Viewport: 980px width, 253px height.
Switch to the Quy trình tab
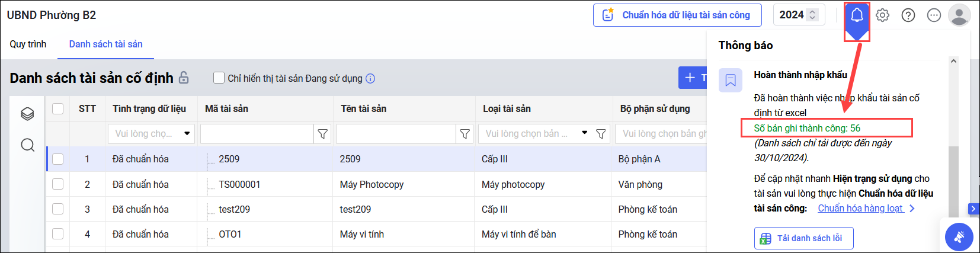tap(28, 44)
